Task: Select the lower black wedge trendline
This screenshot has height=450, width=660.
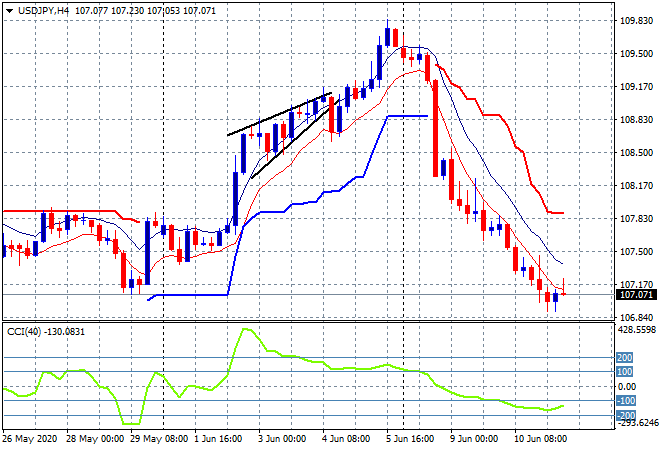Action: coord(295,139)
